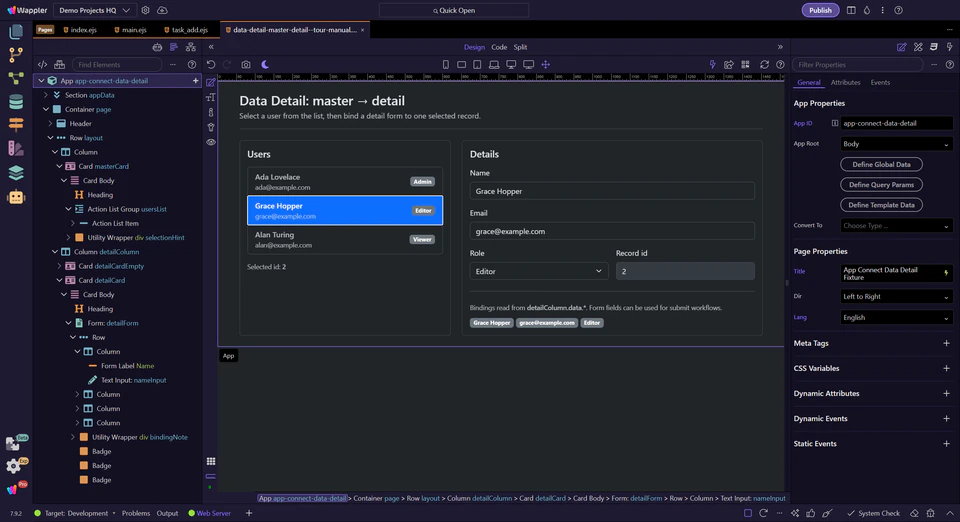Image resolution: width=960 pixels, height=522 pixels.
Task: Open the Quick Open search box
Action: [454, 10]
